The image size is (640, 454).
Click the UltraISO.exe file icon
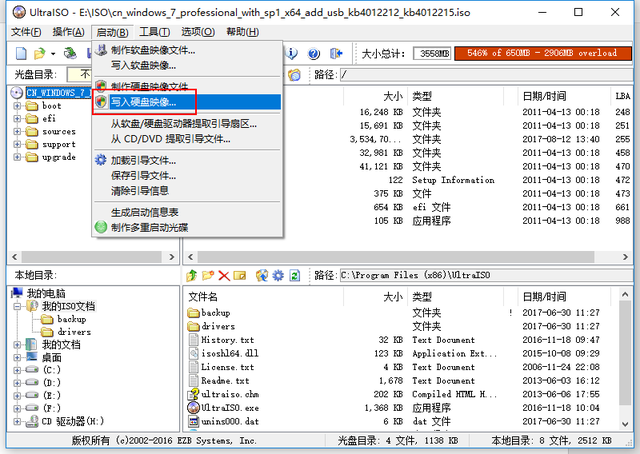[193, 407]
